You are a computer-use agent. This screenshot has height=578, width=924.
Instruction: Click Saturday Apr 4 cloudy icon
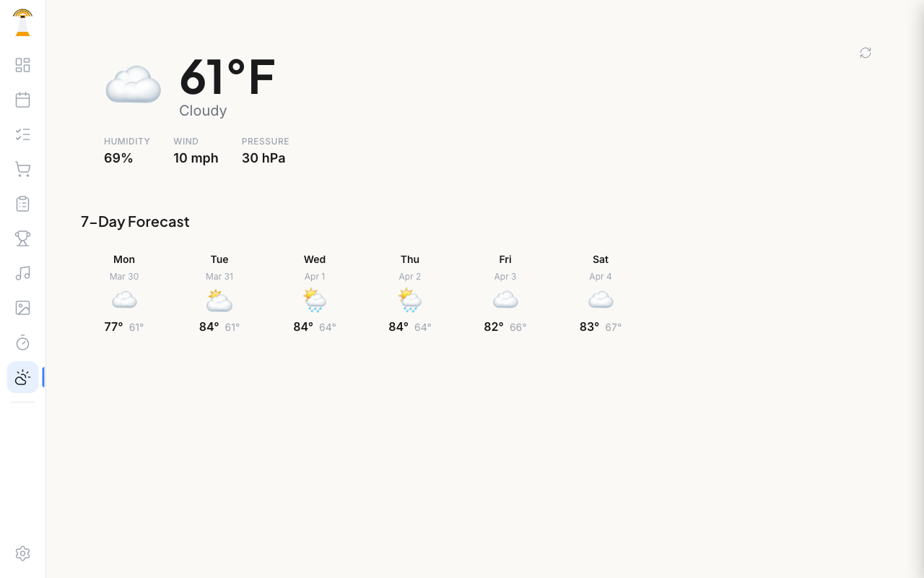(601, 299)
